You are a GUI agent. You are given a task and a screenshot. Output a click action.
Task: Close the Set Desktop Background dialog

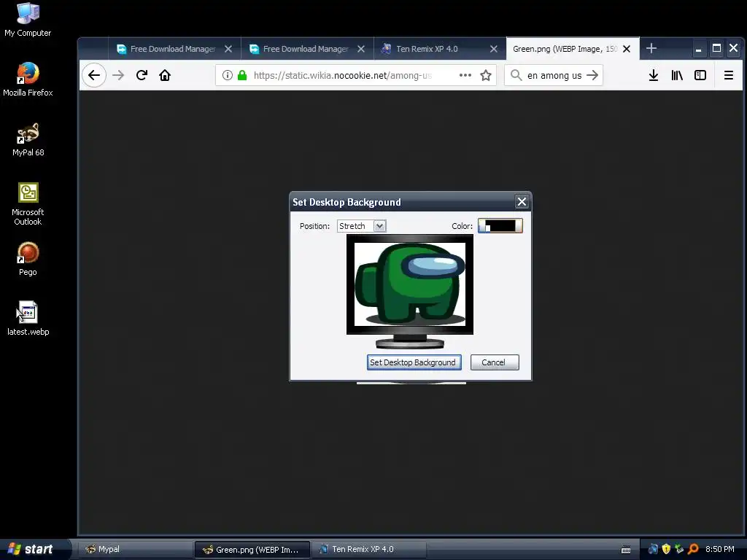[x=522, y=202]
